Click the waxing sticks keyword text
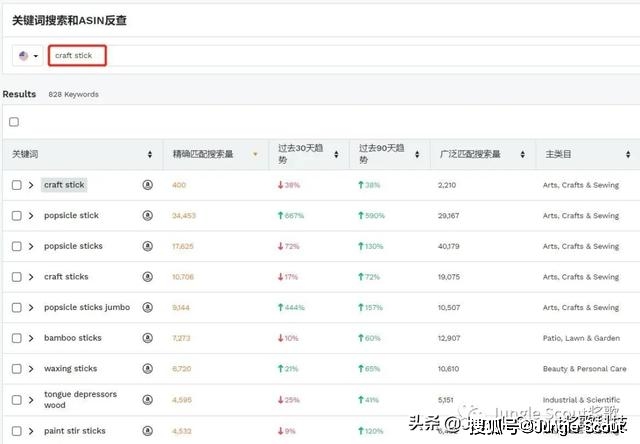The image size is (640, 444). pos(71,369)
